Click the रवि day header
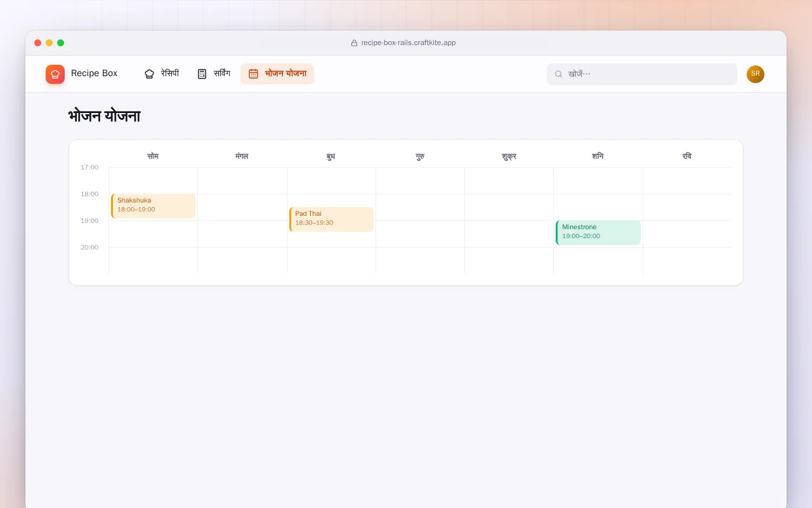Image resolution: width=812 pixels, height=508 pixels. click(x=687, y=156)
